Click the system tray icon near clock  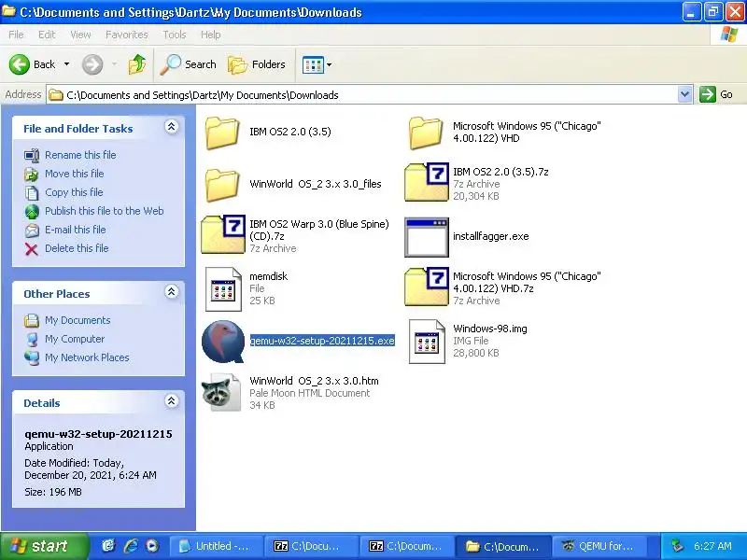(x=678, y=546)
